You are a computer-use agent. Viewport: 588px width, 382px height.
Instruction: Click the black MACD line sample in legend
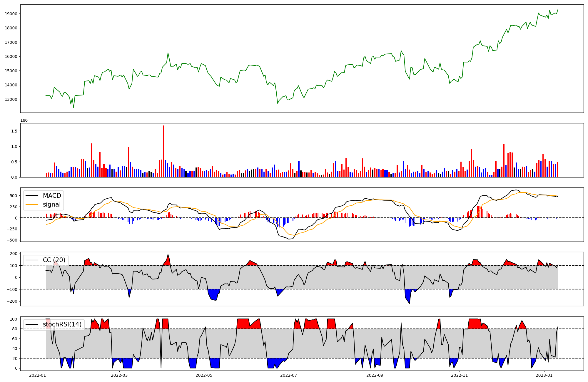coord(32,196)
